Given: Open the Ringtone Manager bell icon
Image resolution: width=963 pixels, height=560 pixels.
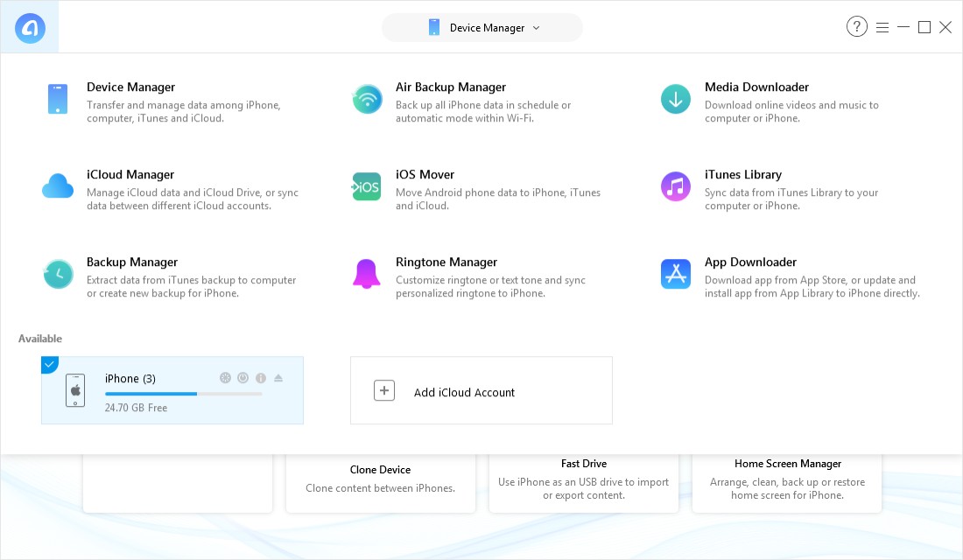Looking at the screenshot, I should coord(367,274).
